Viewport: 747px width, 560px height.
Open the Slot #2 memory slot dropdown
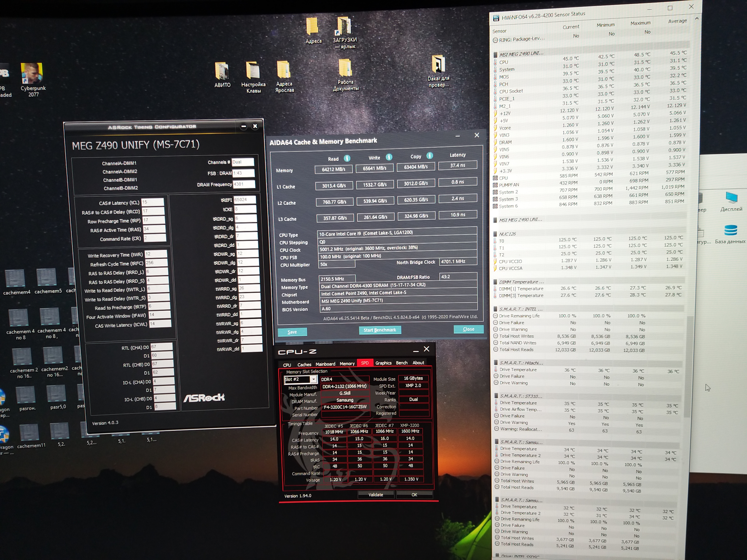tap(314, 379)
